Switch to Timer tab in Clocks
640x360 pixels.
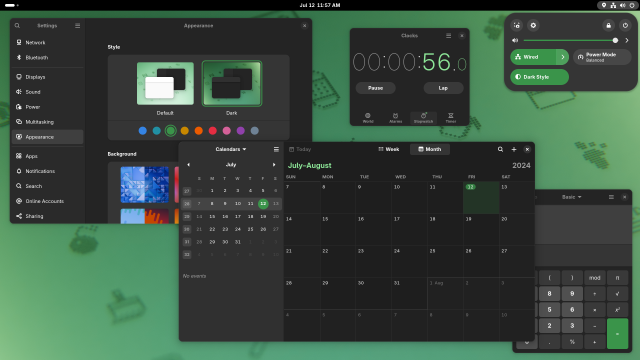coord(451,118)
